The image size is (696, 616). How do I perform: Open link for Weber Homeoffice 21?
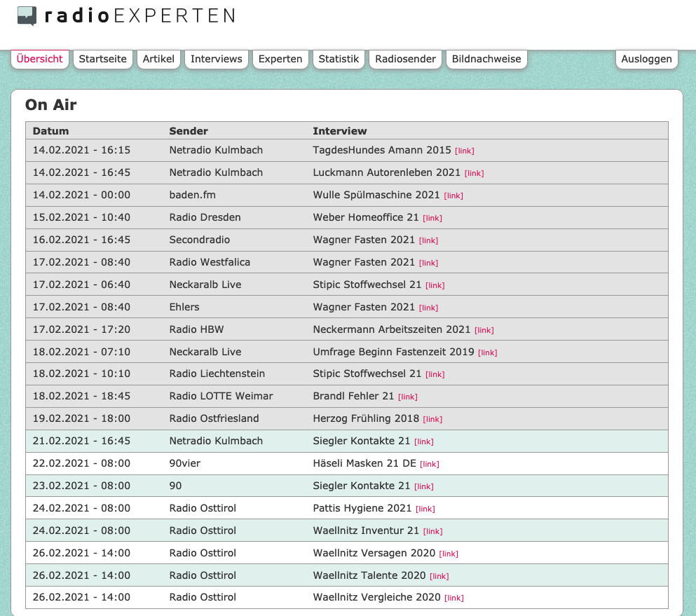(432, 219)
